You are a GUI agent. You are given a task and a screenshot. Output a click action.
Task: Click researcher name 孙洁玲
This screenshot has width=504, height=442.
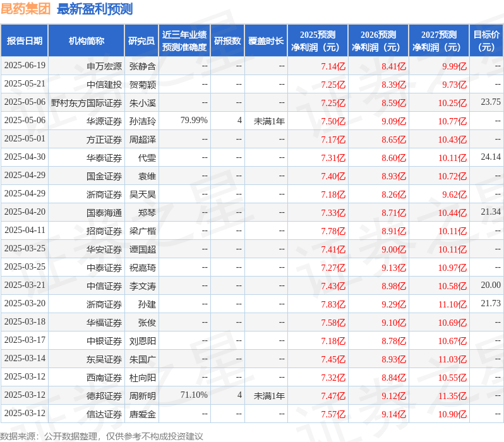coord(142,121)
